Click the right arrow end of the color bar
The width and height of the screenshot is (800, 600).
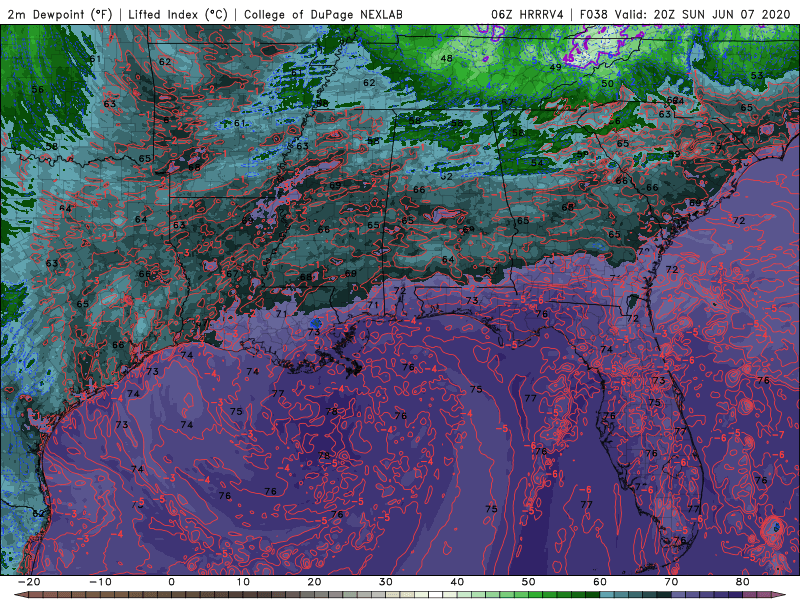780,594
